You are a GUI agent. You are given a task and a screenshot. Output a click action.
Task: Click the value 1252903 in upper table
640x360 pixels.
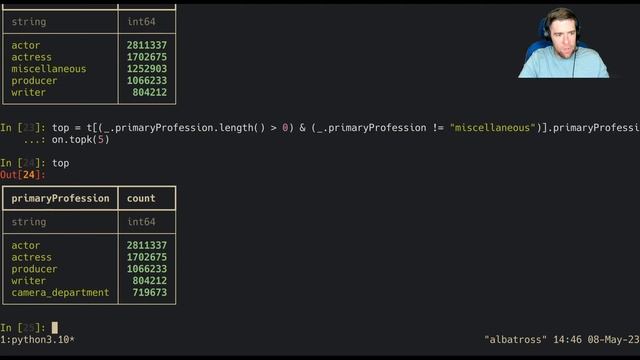tap(147, 69)
